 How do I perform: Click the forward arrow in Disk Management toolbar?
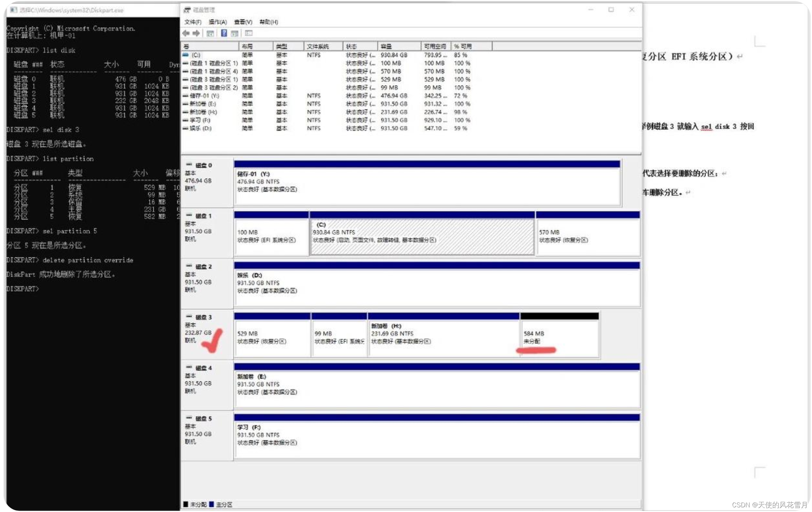(196, 33)
